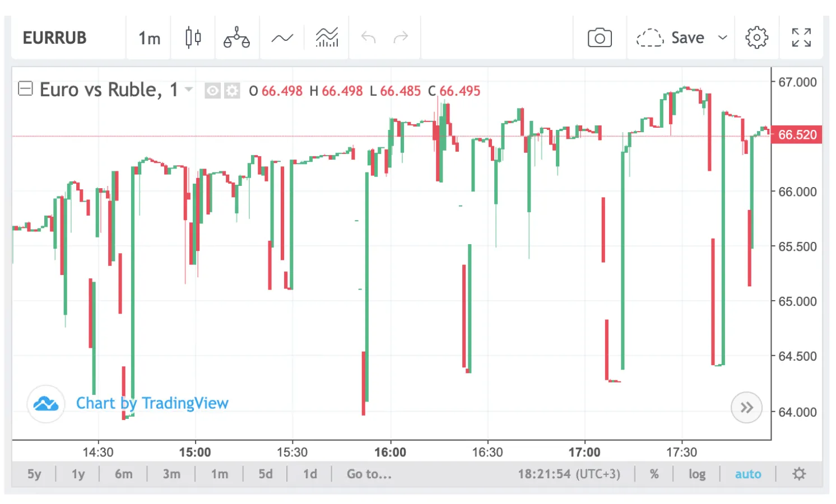The height and width of the screenshot is (504, 836).
Task: Select the 1y date range
Action: [78, 474]
